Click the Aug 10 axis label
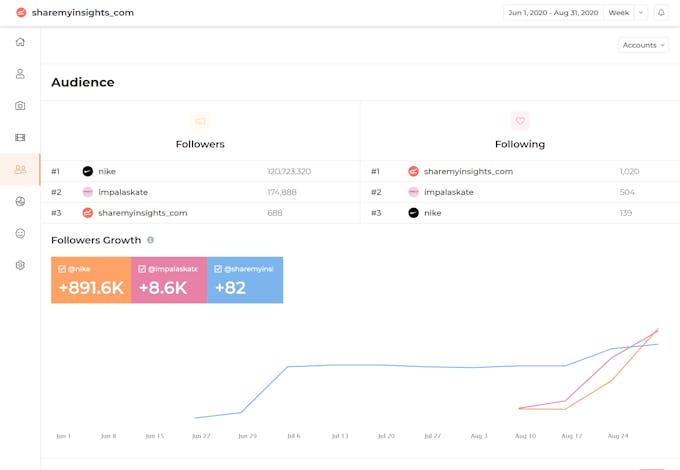This screenshot has width=680, height=470. click(525, 436)
